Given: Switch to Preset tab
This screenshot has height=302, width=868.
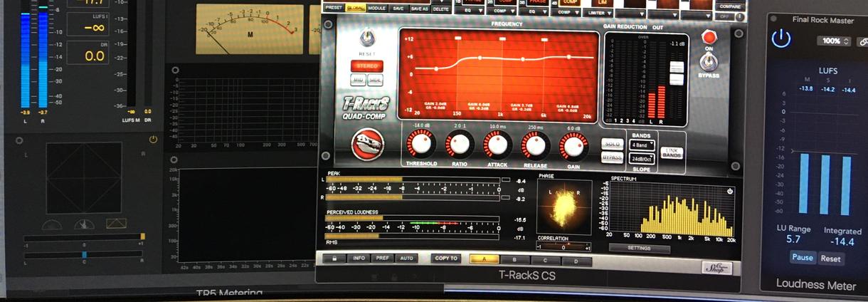Looking at the screenshot, I should pyautogui.click(x=333, y=8).
